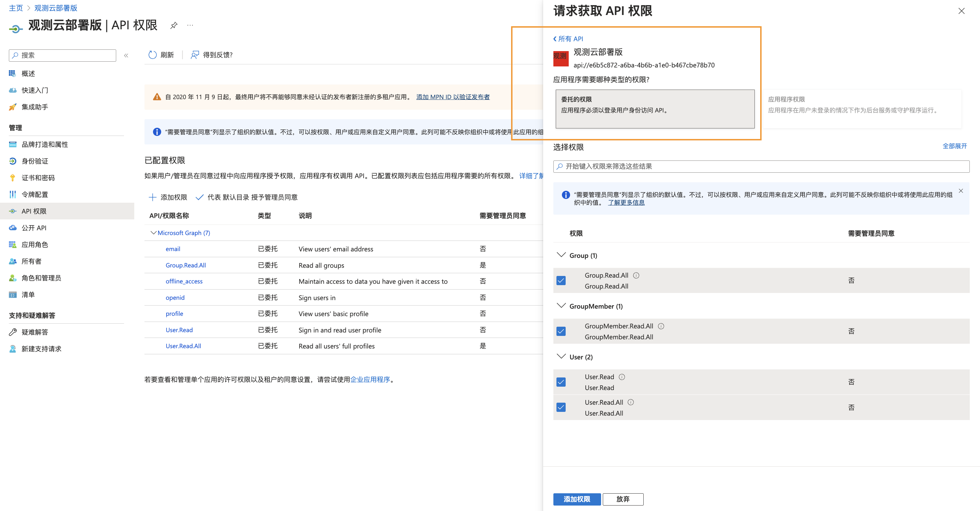Open the email permission entry

173,249
